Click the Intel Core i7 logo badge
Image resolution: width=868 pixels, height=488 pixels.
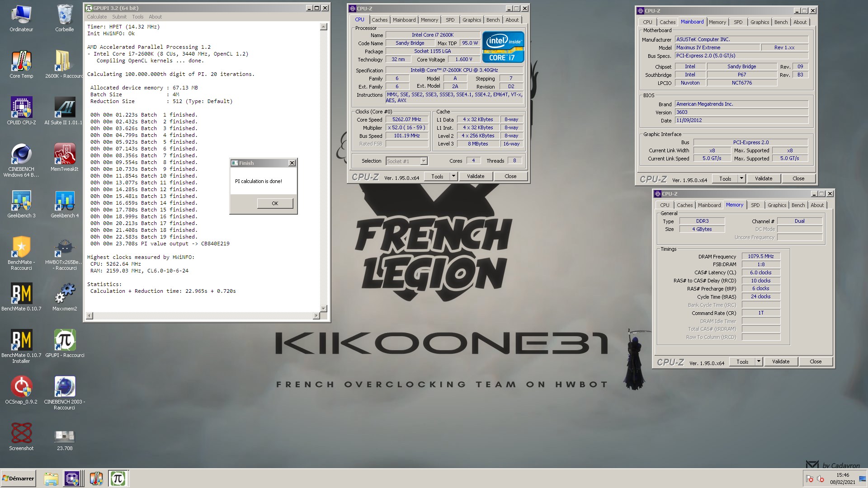[x=503, y=47]
